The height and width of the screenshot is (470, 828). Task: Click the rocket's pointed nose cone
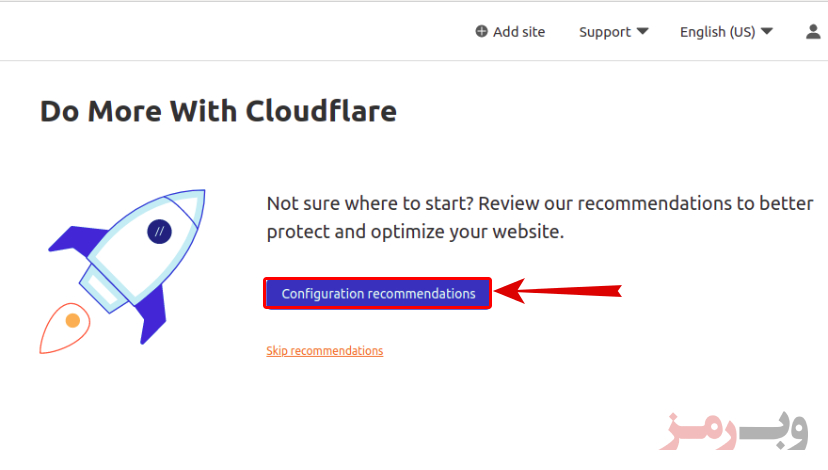click(x=187, y=205)
